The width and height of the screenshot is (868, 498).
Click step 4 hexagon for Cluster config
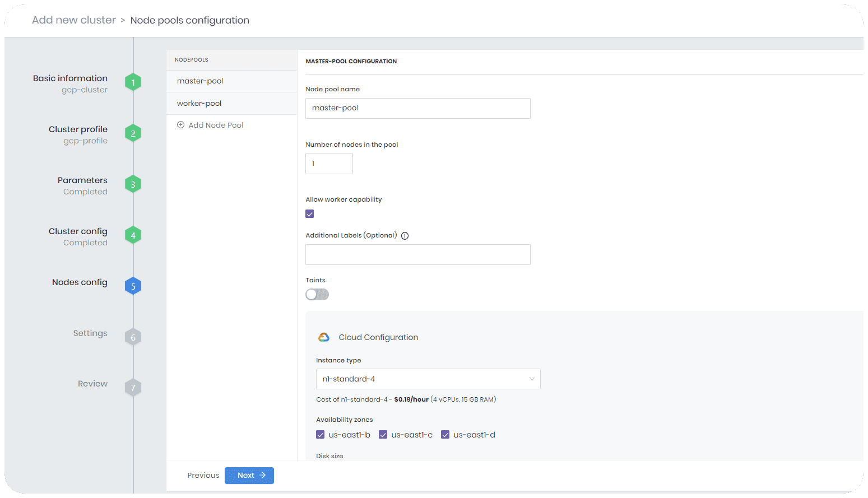[x=133, y=235]
